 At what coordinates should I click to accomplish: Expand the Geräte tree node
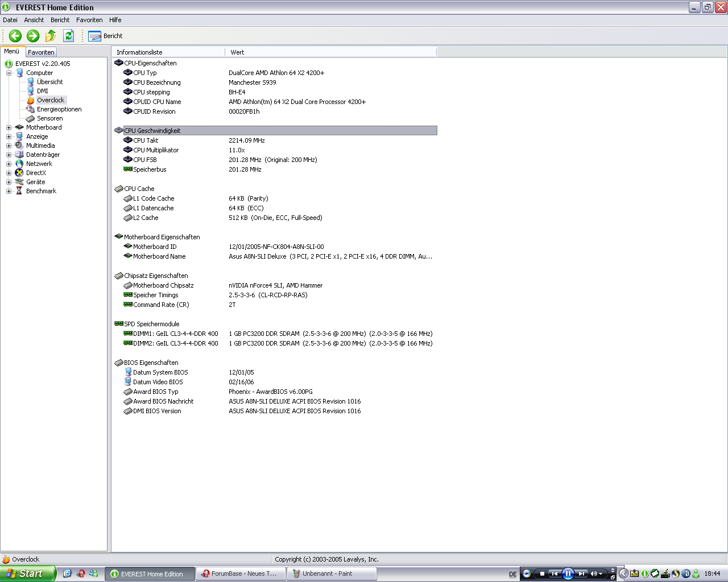[x=9, y=182]
